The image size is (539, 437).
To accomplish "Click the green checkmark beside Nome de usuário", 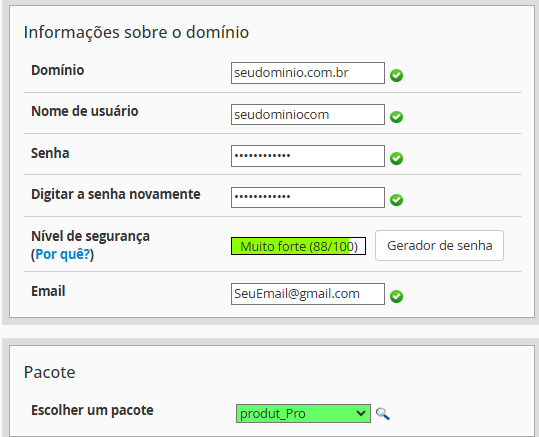I will [x=396, y=117].
